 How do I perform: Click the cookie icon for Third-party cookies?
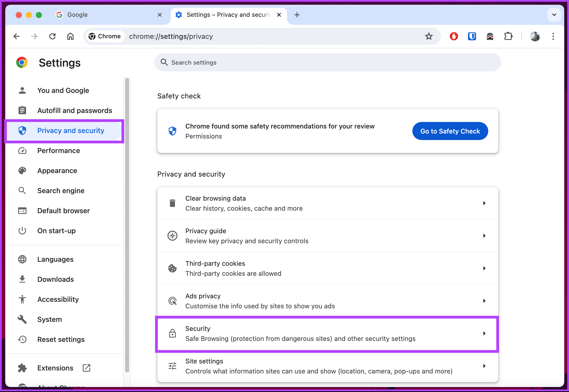click(172, 268)
